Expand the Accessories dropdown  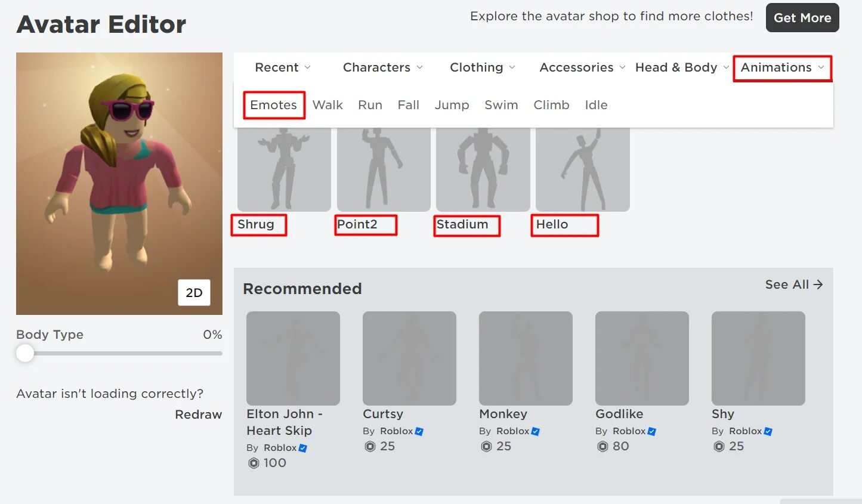tap(582, 67)
